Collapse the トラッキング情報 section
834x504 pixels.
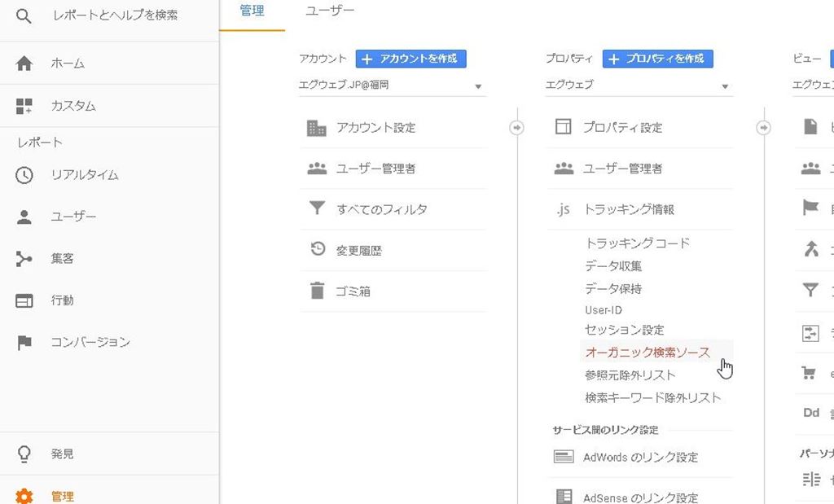tap(628, 209)
